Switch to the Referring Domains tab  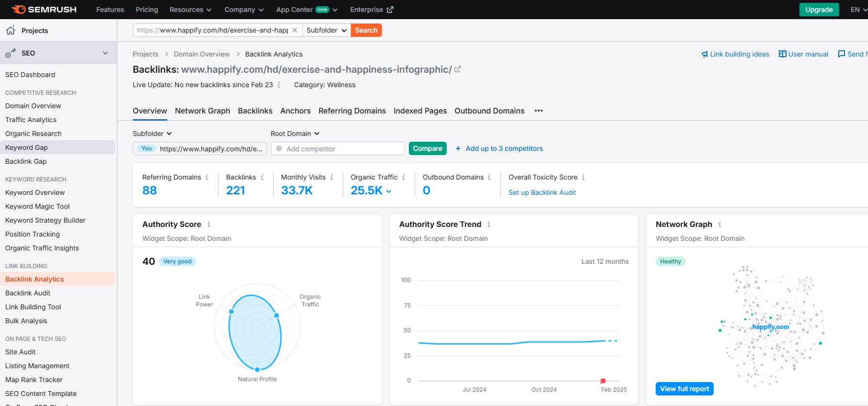352,111
